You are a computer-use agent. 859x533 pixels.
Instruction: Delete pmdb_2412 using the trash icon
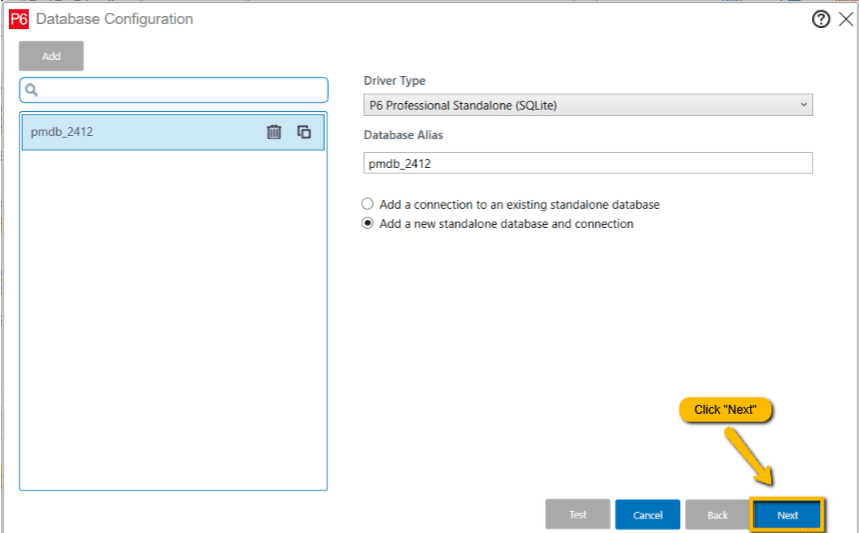pyautogui.click(x=274, y=131)
